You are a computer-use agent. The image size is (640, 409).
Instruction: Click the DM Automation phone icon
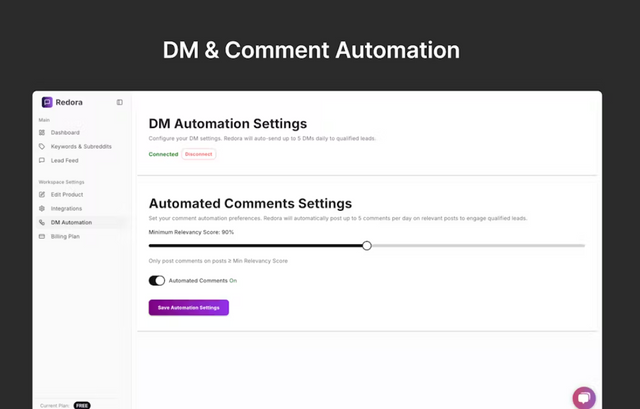(42, 222)
